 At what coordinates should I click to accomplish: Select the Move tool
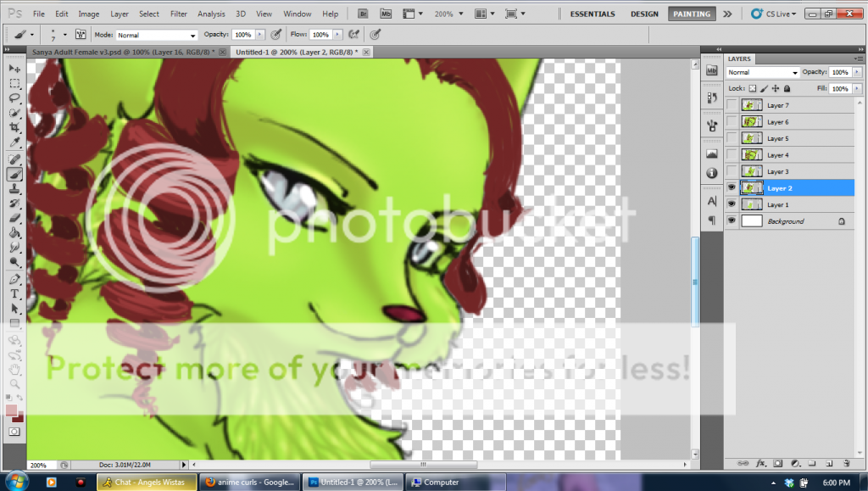pos(14,68)
